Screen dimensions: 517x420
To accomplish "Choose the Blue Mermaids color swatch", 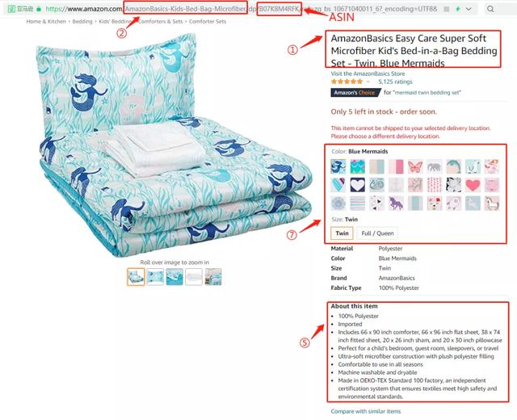I will click(x=338, y=166).
